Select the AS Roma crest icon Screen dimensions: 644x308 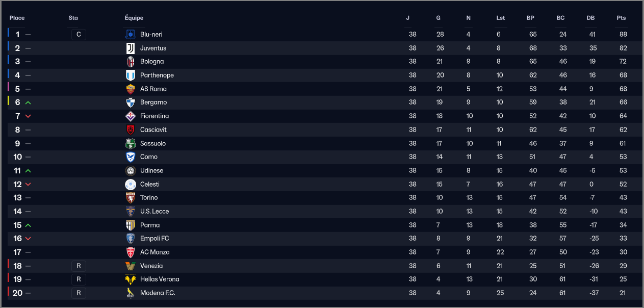[x=131, y=89]
